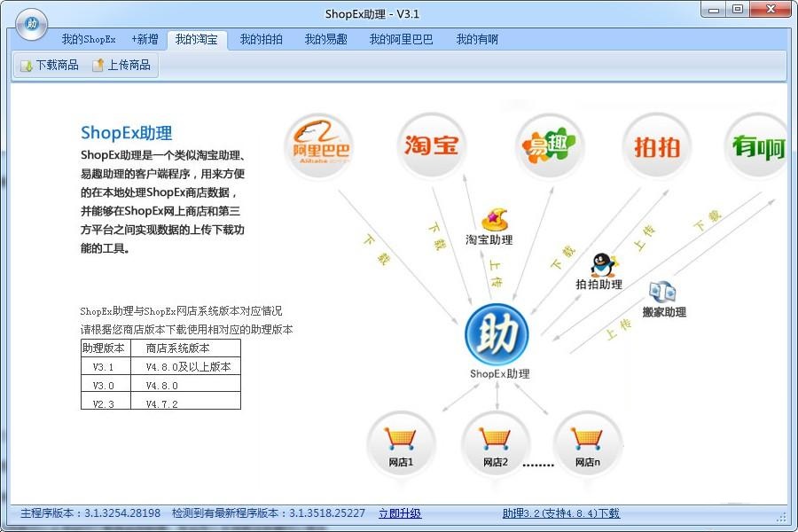Click the 网店n shopping cart icon
Image resolution: width=798 pixels, height=532 pixels.
point(588,440)
